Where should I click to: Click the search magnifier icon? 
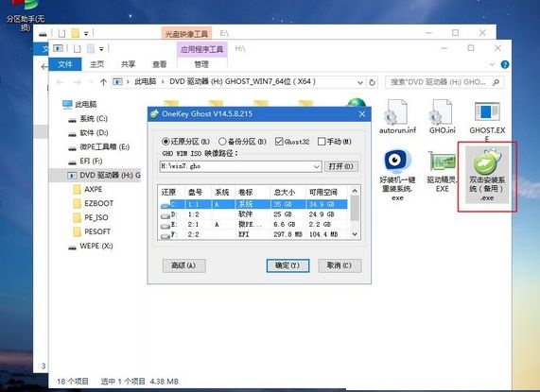point(496,82)
